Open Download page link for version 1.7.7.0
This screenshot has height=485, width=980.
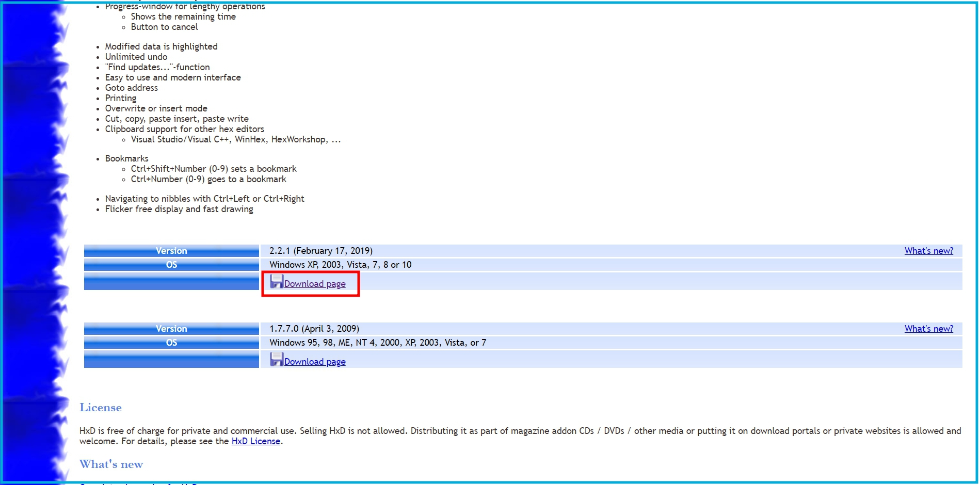(x=315, y=362)
